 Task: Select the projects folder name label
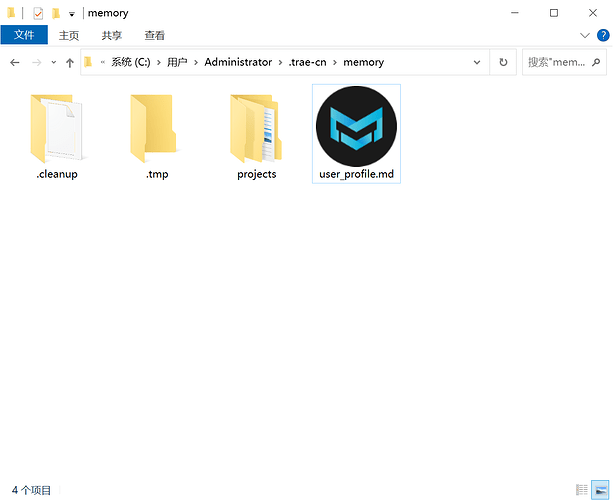pos(256,174)
